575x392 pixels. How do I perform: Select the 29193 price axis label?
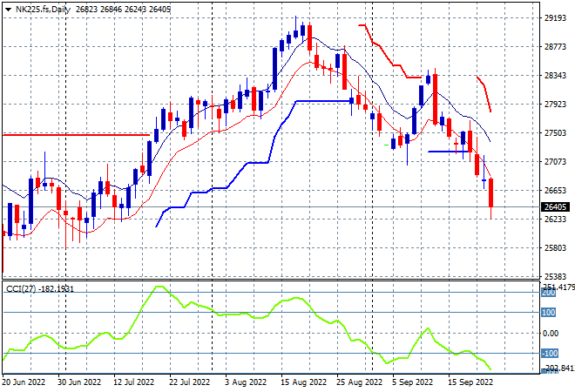pyautogui.click(x=555, y=18)
